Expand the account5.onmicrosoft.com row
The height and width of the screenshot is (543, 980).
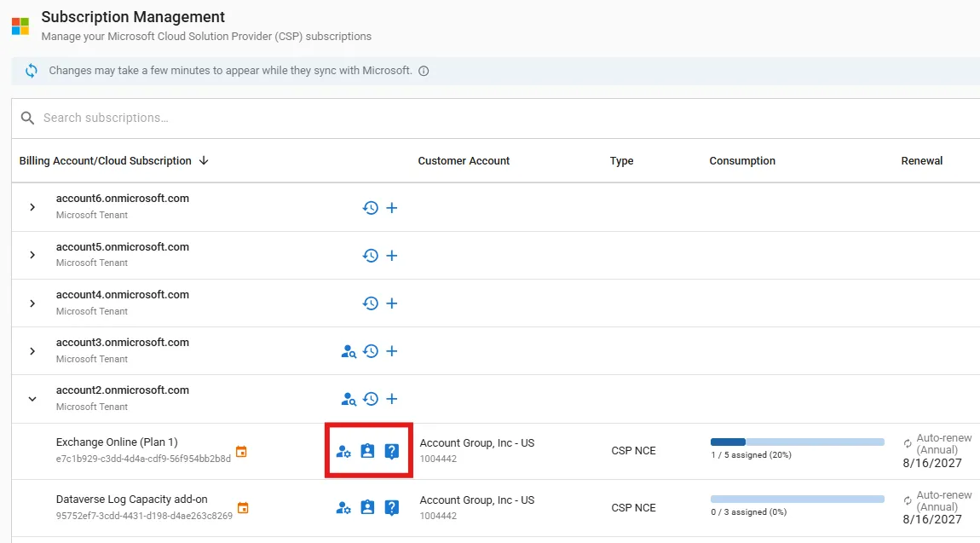click(32, 255)
